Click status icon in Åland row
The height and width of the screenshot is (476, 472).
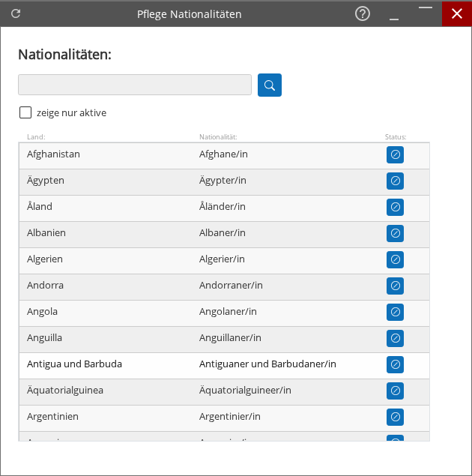click(x=395, y=207)
